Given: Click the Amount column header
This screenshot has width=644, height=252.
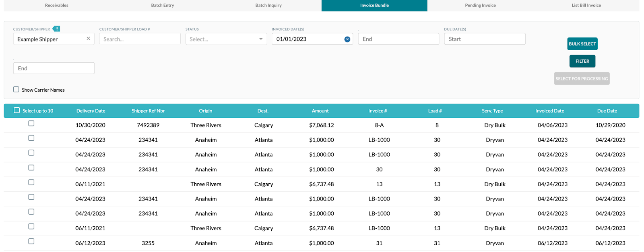Looking at the screenshot, I should click(x=320, y=111).
